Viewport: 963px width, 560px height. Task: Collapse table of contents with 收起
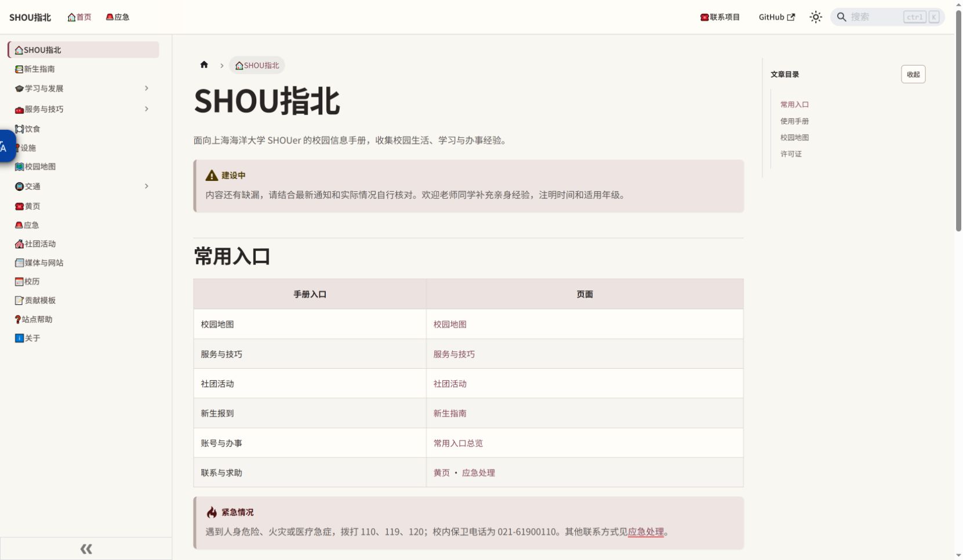click(x=913, y=74)
